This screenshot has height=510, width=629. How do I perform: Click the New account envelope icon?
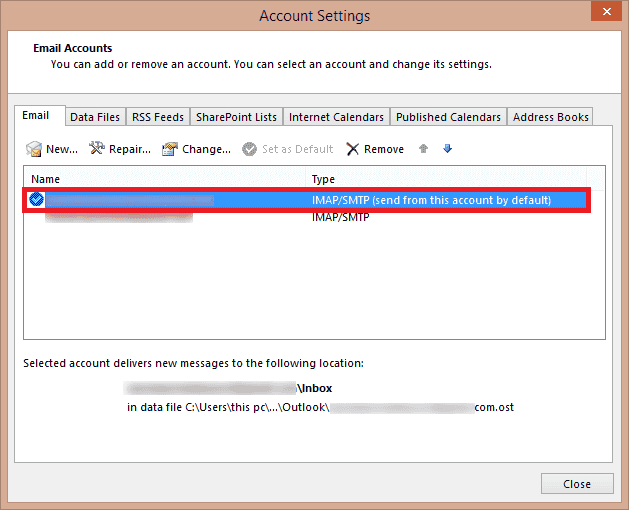click(34, 149)
